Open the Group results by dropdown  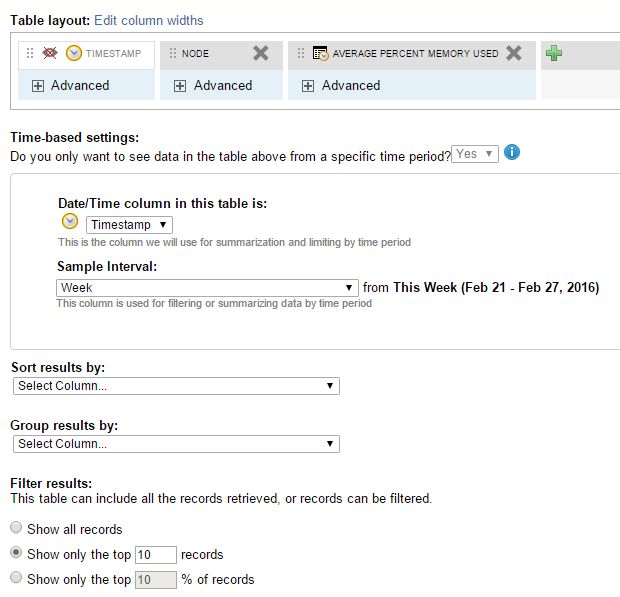[x=176, y=444]
